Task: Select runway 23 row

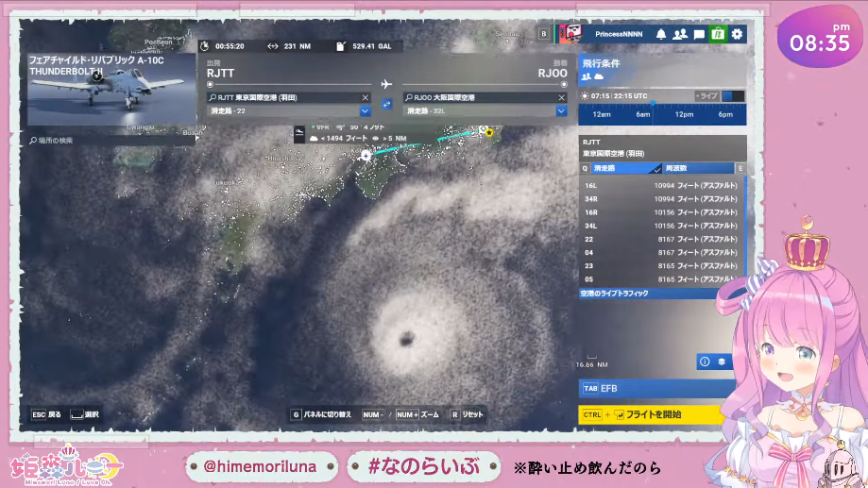Action: coord(661,265)
